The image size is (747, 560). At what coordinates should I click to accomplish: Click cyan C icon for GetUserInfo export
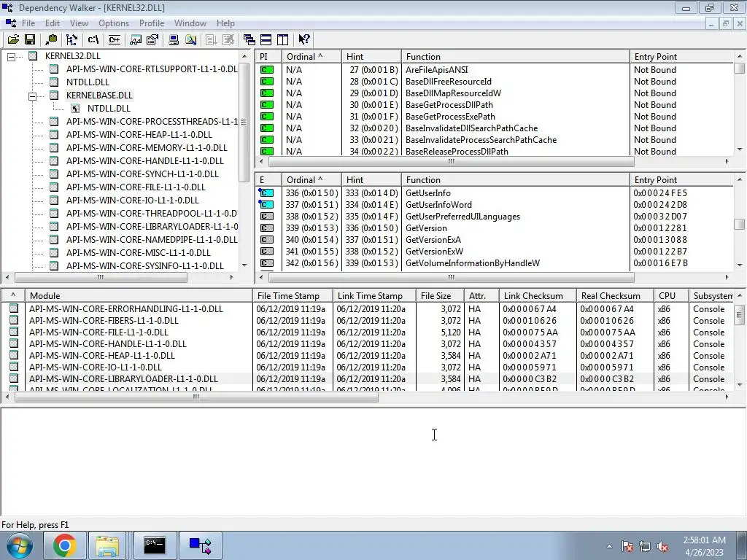point(266,192)
